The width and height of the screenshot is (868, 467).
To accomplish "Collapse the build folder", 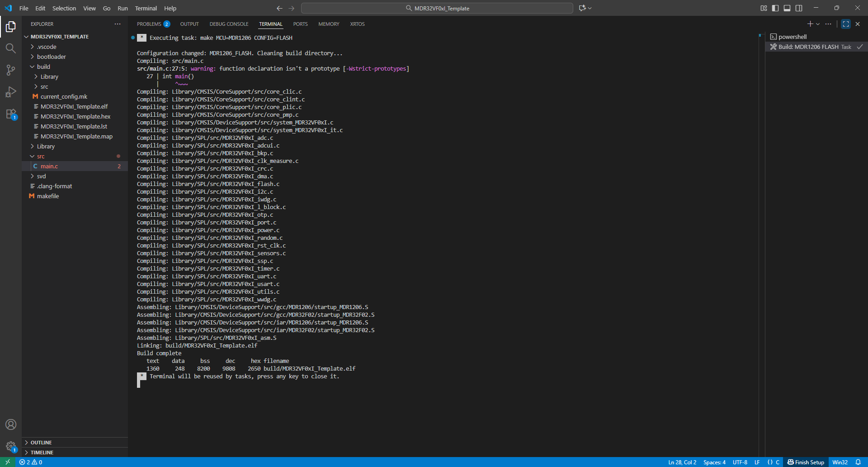I will tap(43, 67).
